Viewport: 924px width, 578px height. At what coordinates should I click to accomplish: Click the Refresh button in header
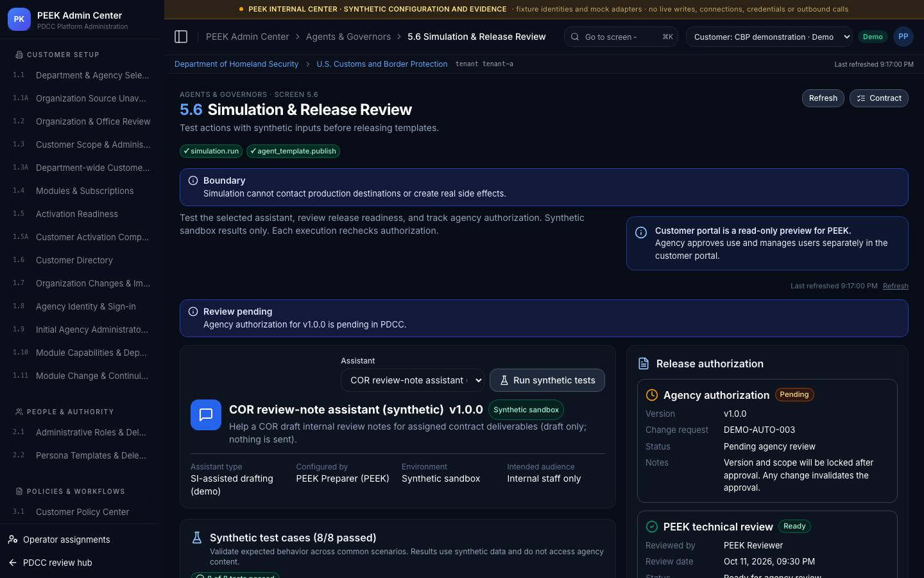click(823, 98)
